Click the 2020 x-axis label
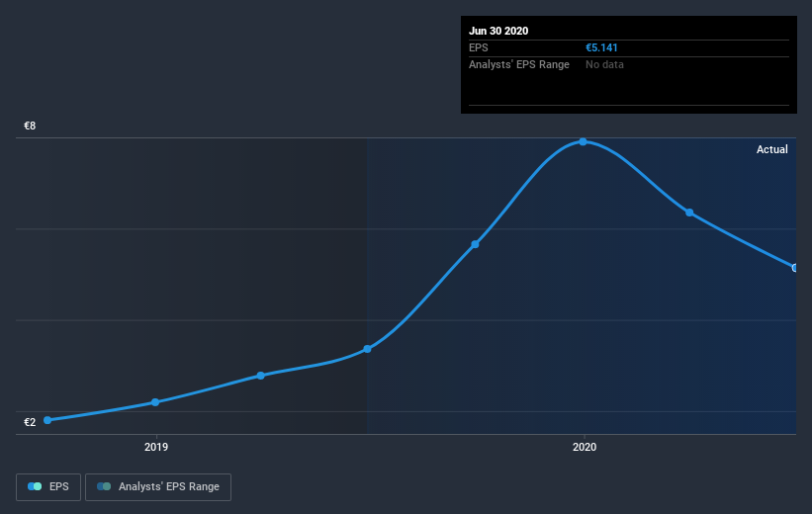The width and height of the screenshot is (812, 514). [585, 447]
